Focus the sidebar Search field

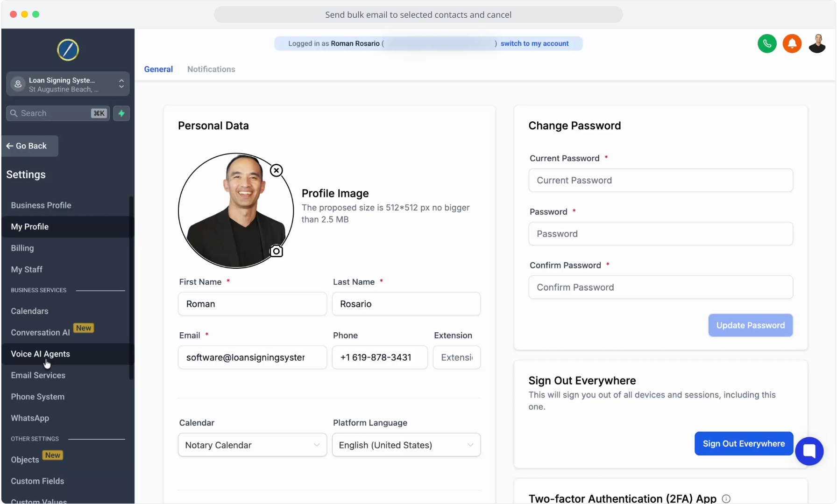[x=58, y=113]
